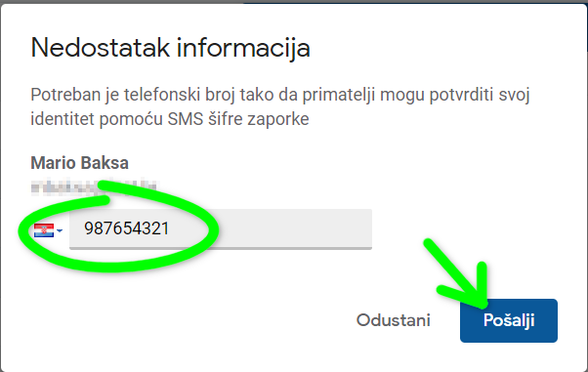
Task: Click the recipient name Mario Baksa
Action: [x=79, y=163]
